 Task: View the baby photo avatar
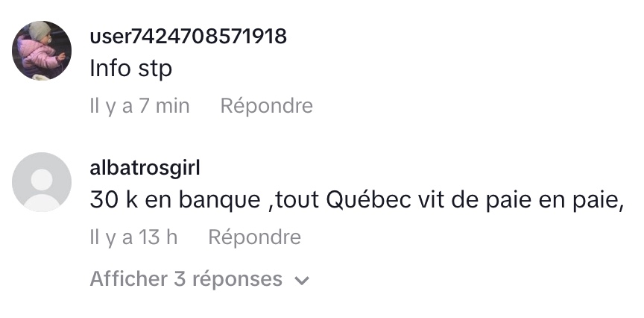tap(42, 51)
